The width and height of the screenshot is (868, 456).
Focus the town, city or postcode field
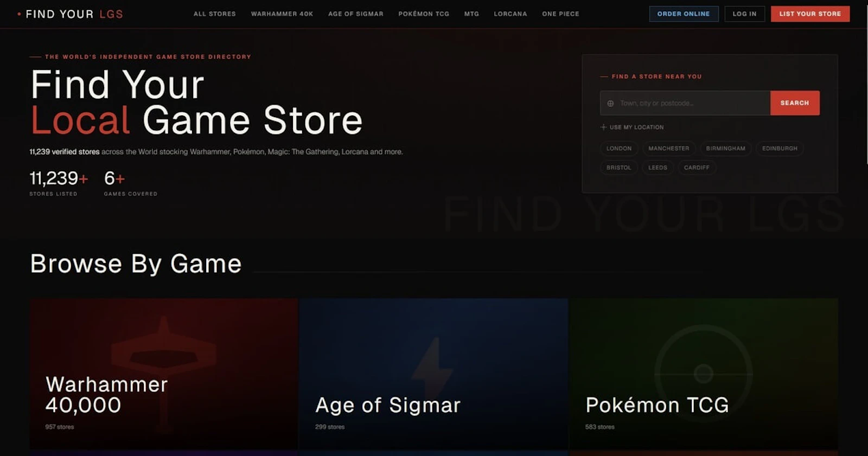pos(685,103)
